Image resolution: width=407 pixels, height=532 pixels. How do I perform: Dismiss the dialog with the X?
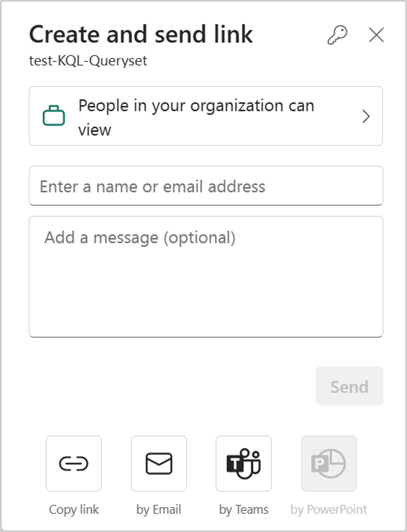[376, 35]
